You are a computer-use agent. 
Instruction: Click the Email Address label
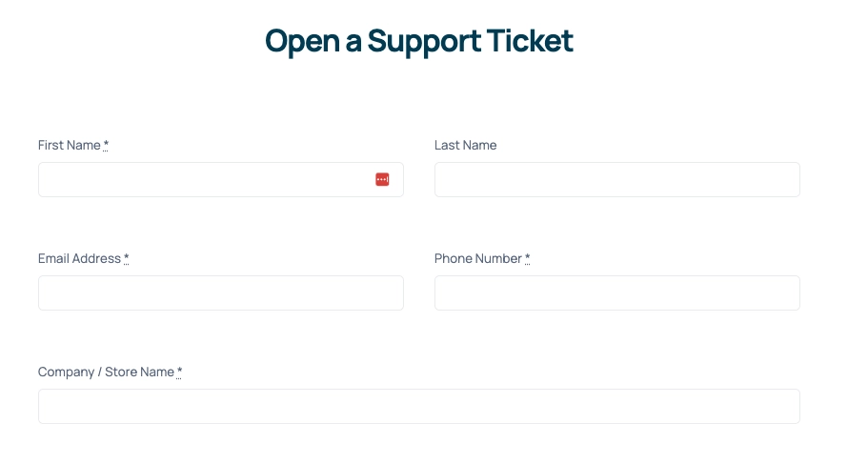pyautogui.click(x=79, y=258)
